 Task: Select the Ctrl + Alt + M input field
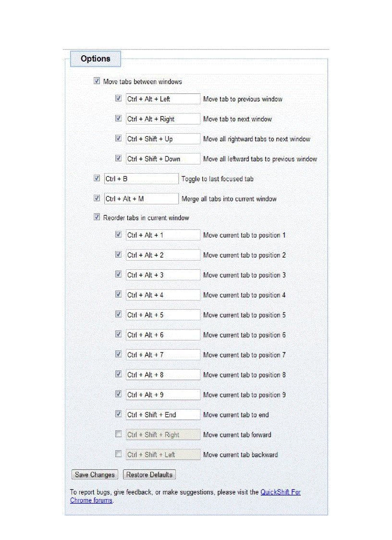pyautogui.click(x=141, y=198)
